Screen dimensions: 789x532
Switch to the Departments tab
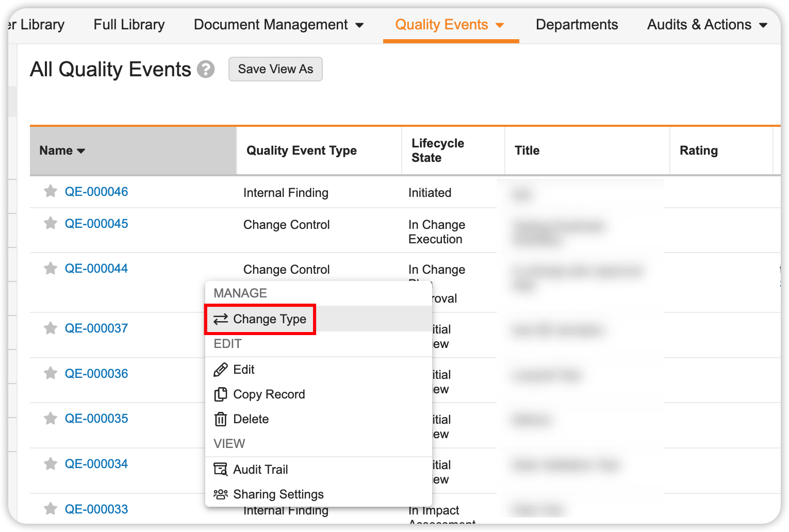(577, 25)
